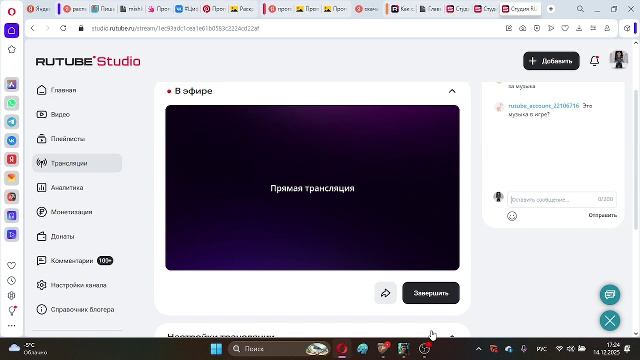The height and width of the screenshot is (360, 640).
Task: Click the site lock icon
Action: (x=81, y=28)
